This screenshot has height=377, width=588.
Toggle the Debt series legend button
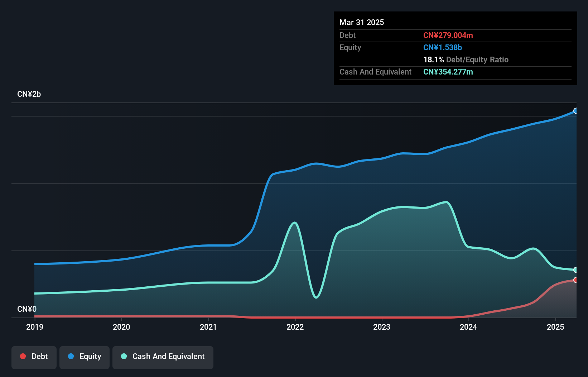[34, 357]
